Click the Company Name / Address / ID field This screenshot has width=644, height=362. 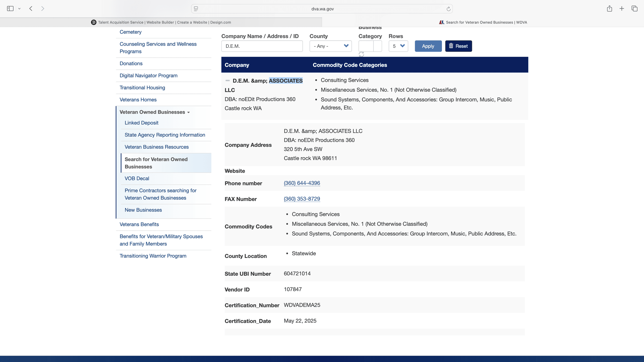click(262, 46)
